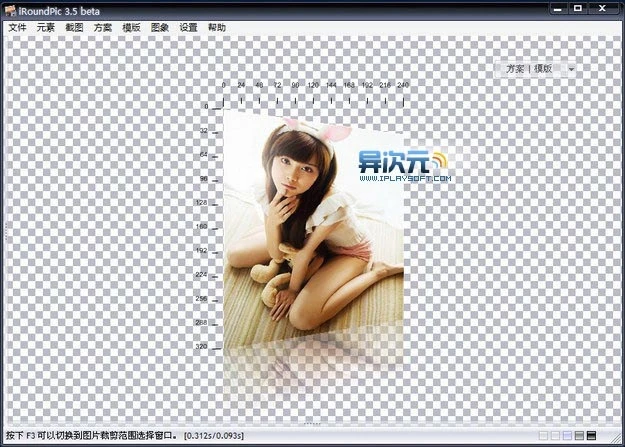
Task: Click the timing value [0.312s/0.093s]
Action: [x=214, y=436]
